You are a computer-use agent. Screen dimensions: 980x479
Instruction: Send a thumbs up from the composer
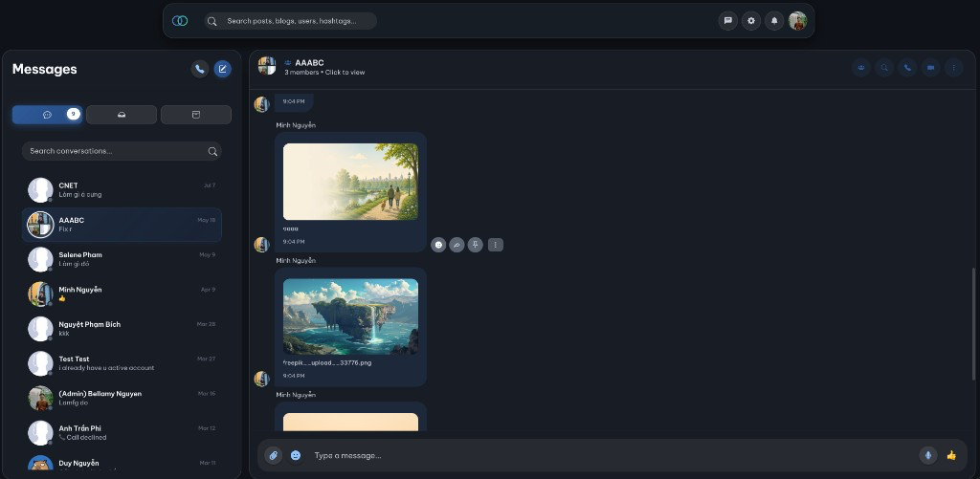click(x=951, y=455)
